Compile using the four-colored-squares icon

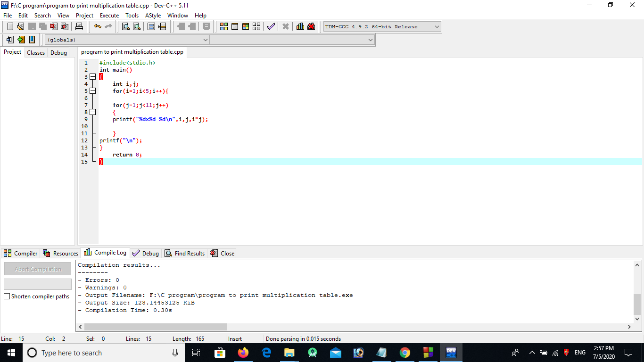click(224, 26)
